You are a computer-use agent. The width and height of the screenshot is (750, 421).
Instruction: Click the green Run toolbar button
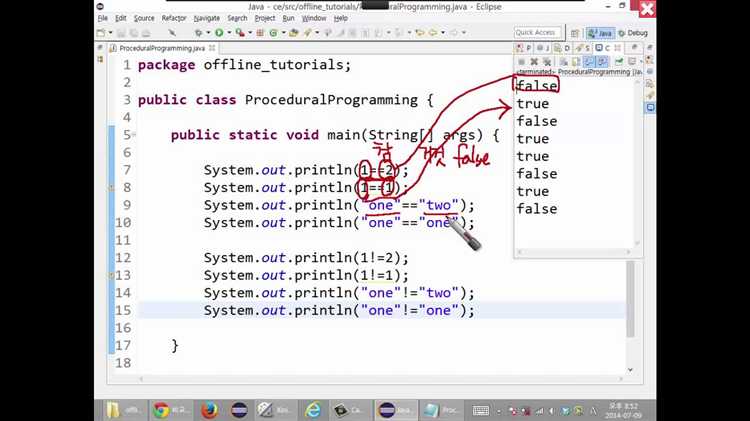tap(220, 33)
